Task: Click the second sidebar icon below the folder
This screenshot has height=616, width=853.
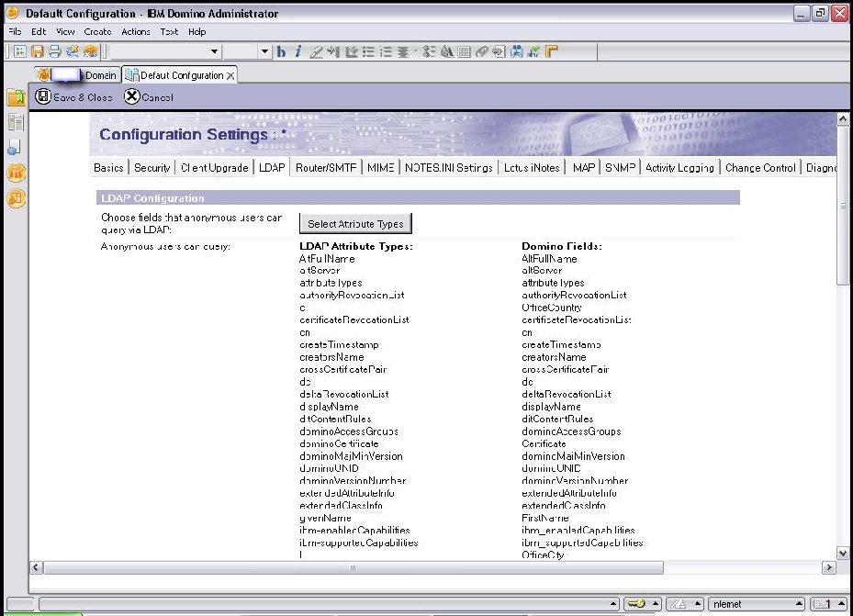Action: click(x=16, y=122)
